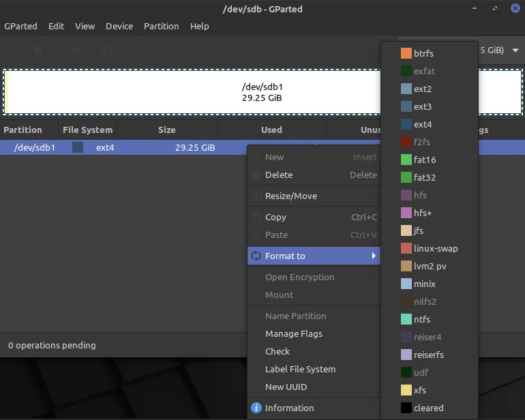The image size is (525, 420).
Task: Format to minix
Action: (430, 284)
